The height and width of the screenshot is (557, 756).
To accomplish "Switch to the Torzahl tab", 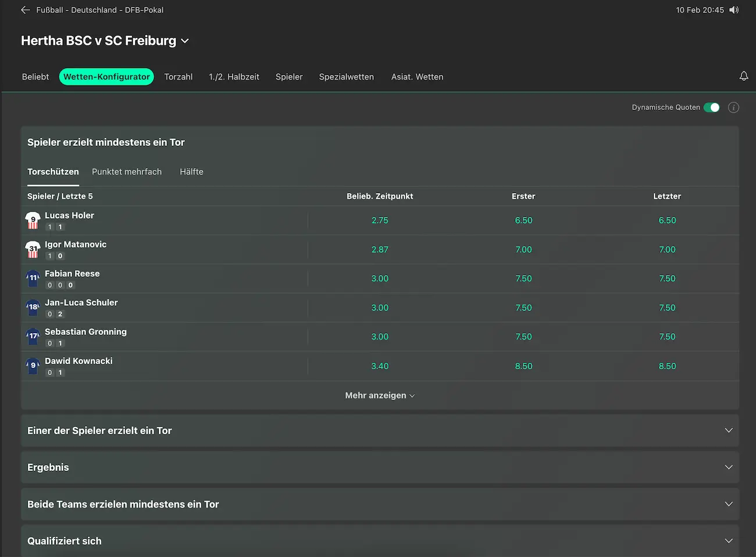I will [178, 76].
